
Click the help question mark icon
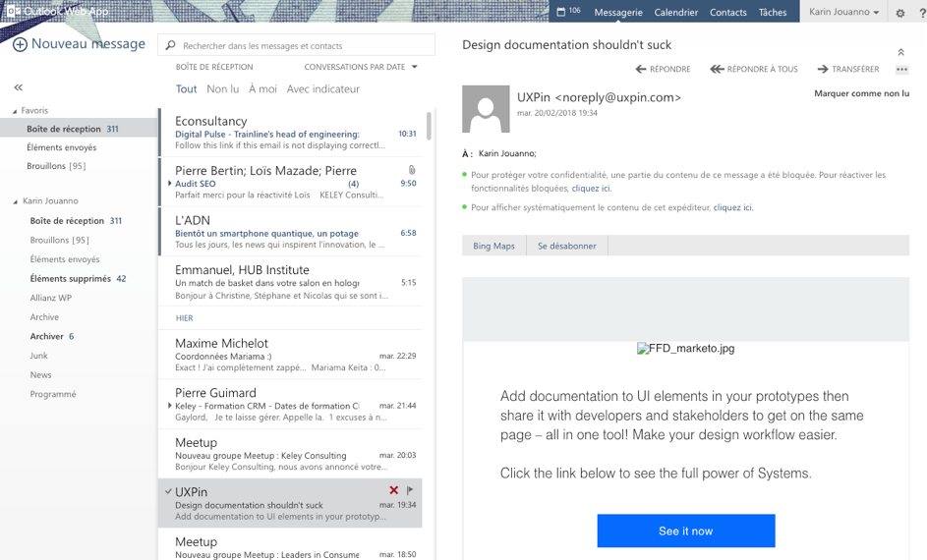922,13
